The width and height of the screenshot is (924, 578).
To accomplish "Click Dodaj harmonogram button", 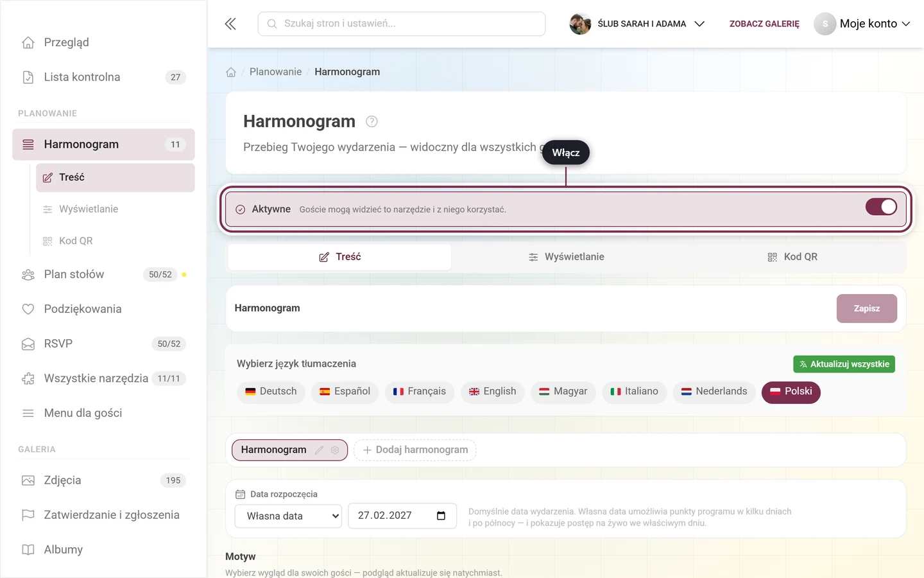I will (415, 450).
